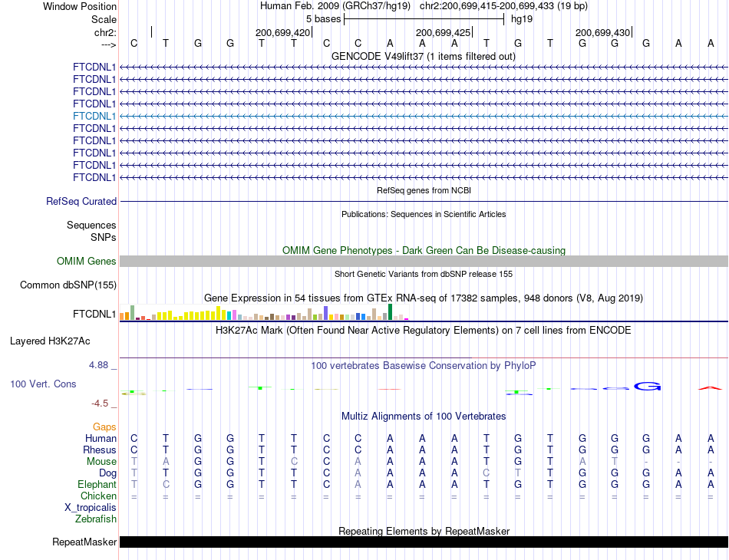
Task: Click the red A conservation logo
Action: click(711, 387)
